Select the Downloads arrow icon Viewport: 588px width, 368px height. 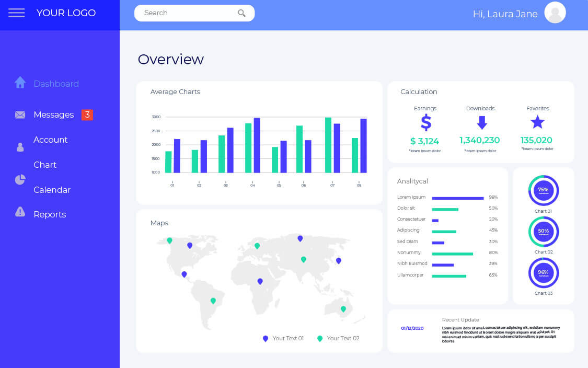[x=481, y=122]
